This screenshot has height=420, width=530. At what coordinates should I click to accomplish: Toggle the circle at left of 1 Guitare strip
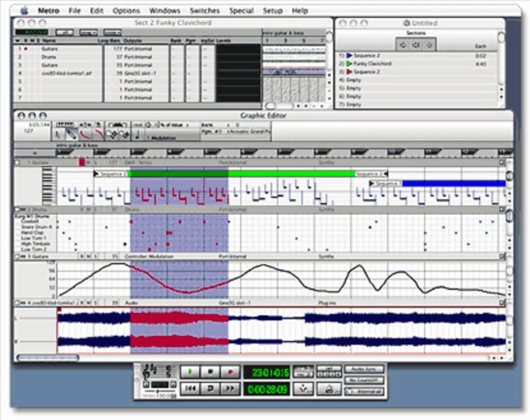[17, 162]
